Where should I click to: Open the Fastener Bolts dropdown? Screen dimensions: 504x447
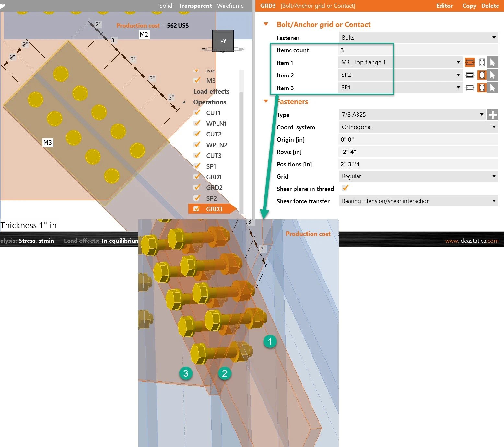(x=418, y=37)
